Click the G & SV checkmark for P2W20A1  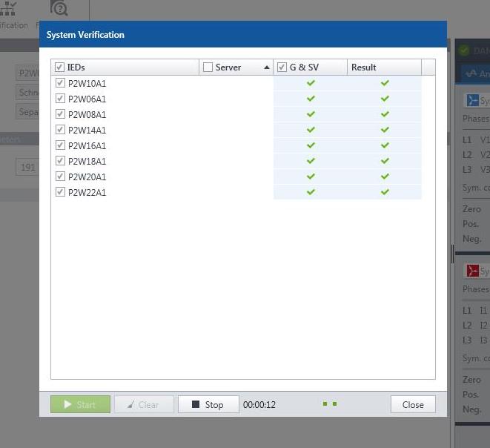coord(311,177)
